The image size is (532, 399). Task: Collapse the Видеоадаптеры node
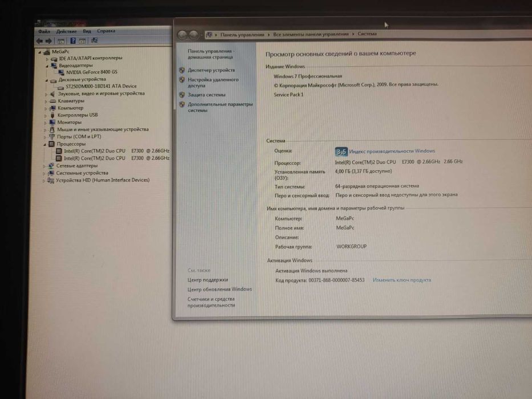tap(47, 66)
